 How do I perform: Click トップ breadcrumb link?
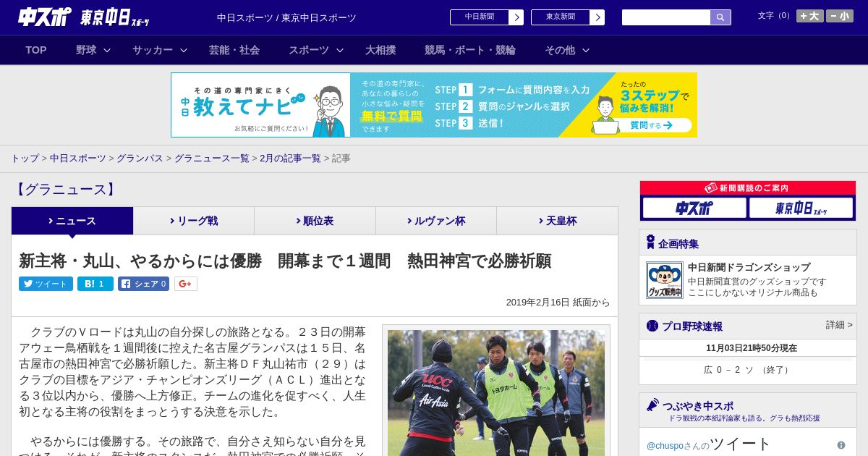coord(25,159)
